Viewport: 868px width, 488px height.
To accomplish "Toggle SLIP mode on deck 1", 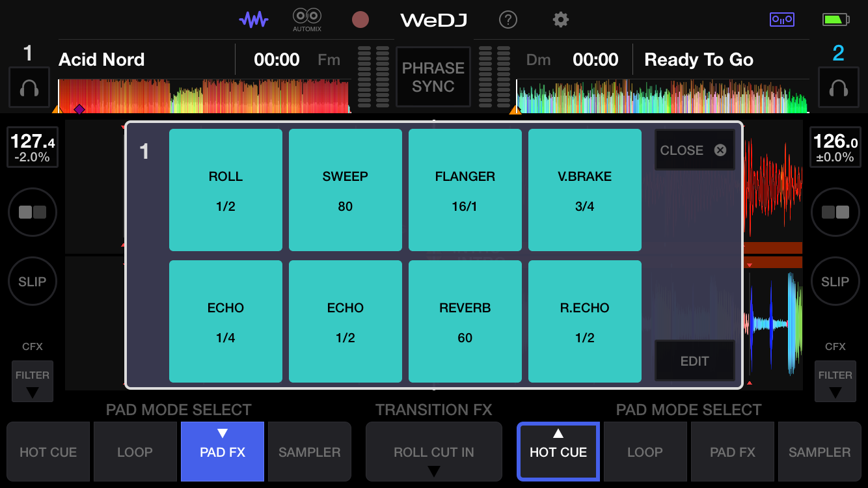I will 33,282.
